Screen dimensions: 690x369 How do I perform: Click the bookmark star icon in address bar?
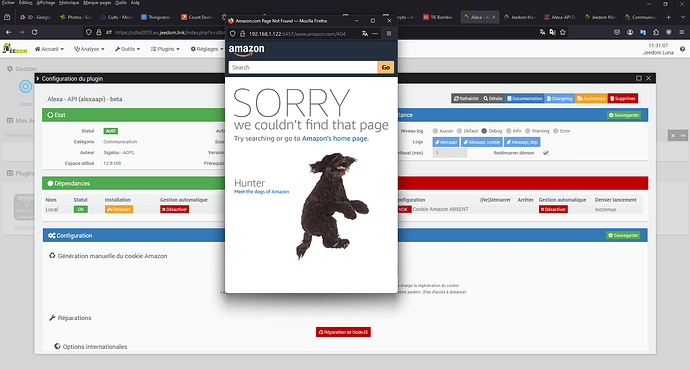562,32
